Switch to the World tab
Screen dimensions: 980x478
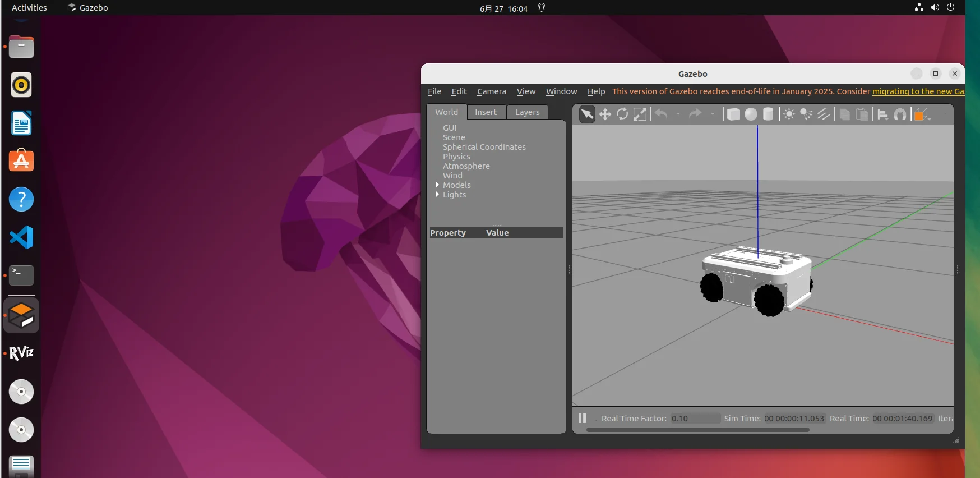(447, 112)
